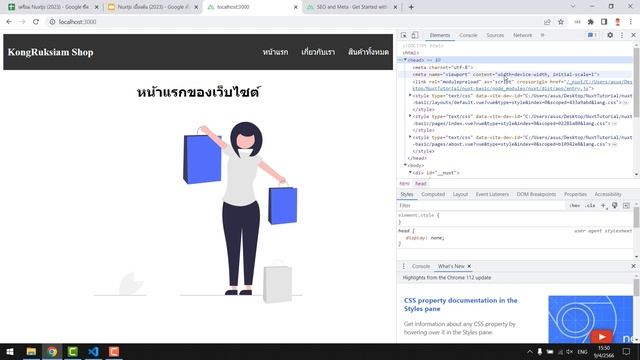Toggle the .cls class editor

590,206
